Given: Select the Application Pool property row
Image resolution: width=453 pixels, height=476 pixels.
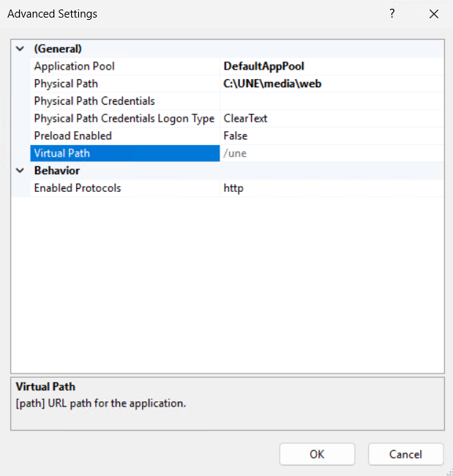Looking at the screenshot, I should (74, 66).
